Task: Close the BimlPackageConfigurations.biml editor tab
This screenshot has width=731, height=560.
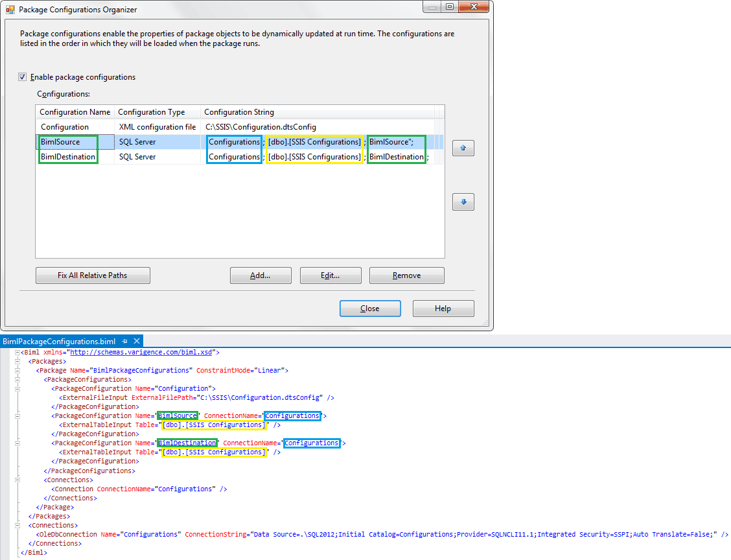Action: (137, 341)
